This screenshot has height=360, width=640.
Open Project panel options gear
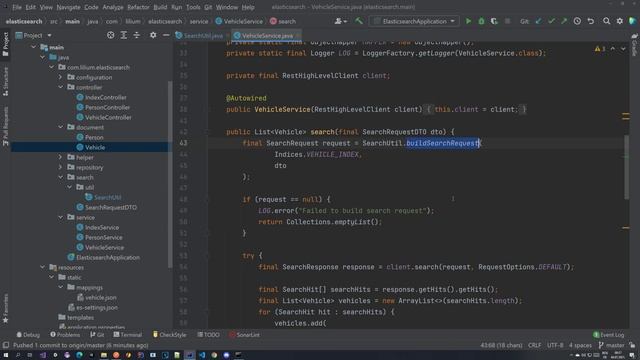pyautogui.click(x=153, y=36)
